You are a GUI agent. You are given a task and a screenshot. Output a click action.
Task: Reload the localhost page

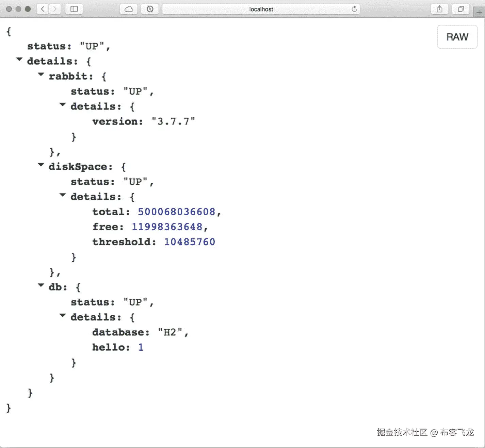(x=354, y=9)
